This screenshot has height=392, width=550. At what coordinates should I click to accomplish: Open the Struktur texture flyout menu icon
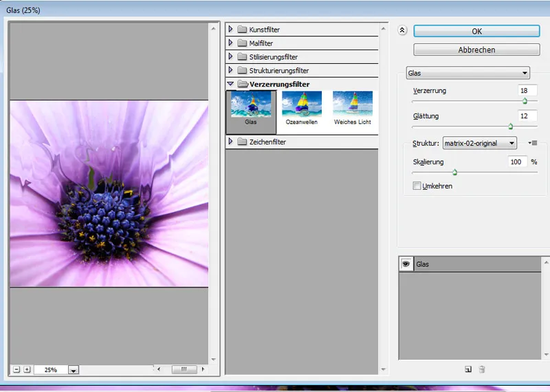pyautogui.click(x=532, y=143)
